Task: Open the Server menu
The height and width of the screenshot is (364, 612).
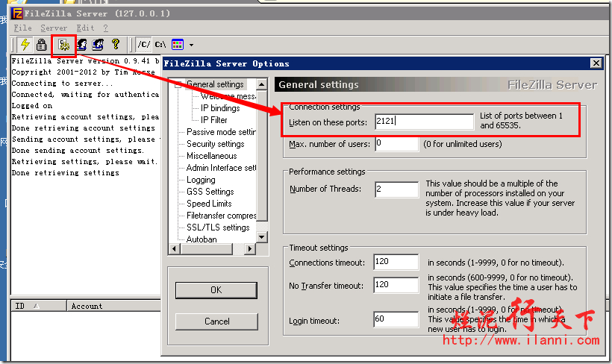Action: tap(54, 28)
